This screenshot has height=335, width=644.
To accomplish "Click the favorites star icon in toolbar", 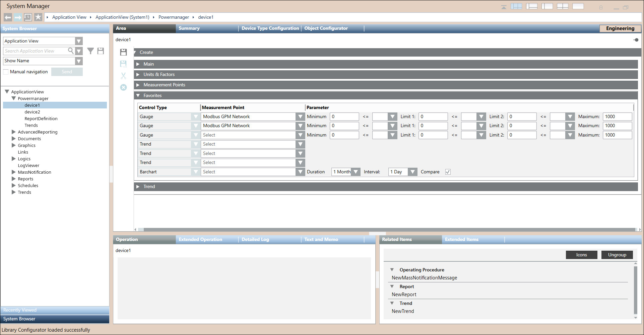I will pyautogui.click(x=38, y=17).
